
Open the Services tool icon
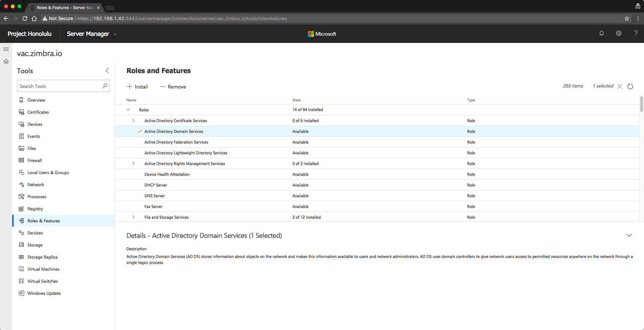(21, 233)
